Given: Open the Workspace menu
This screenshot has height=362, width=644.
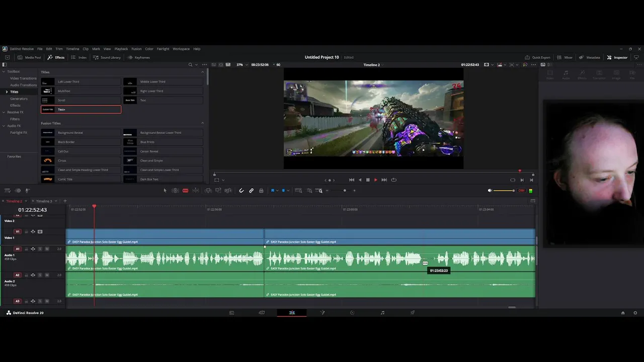Looking at the screenshot, I should pyautogui.click(x=181, y=49).
